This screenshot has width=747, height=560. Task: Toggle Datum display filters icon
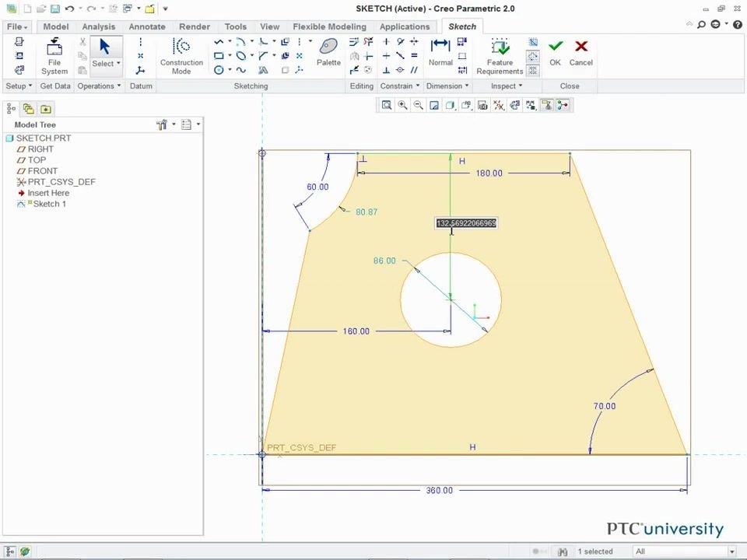(499, 105)
